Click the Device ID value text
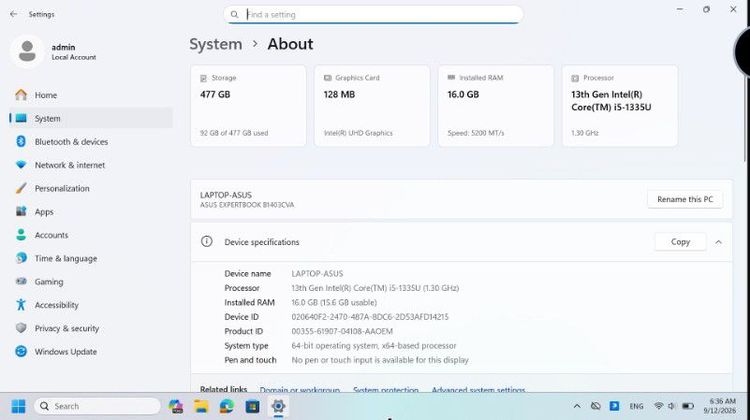The height and width of the screenshot is (420, 750). (x=370, y=317)
